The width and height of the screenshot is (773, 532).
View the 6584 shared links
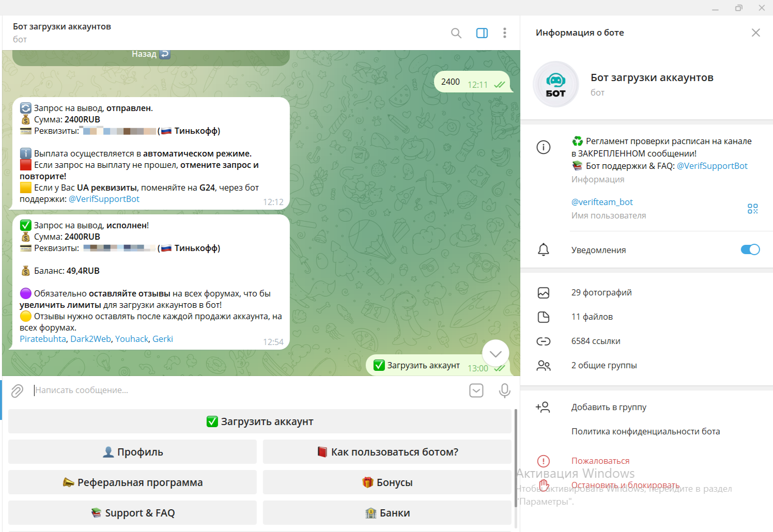pos(595,341)
